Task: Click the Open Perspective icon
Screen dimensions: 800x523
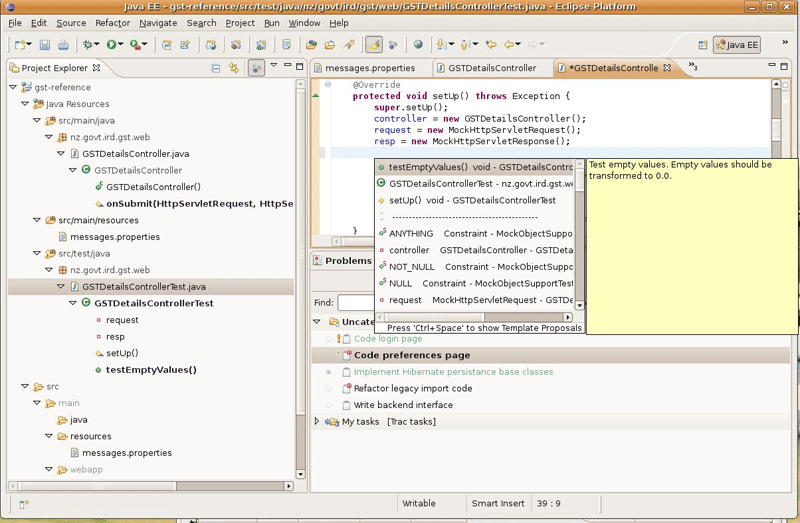Action: (703, 45)
